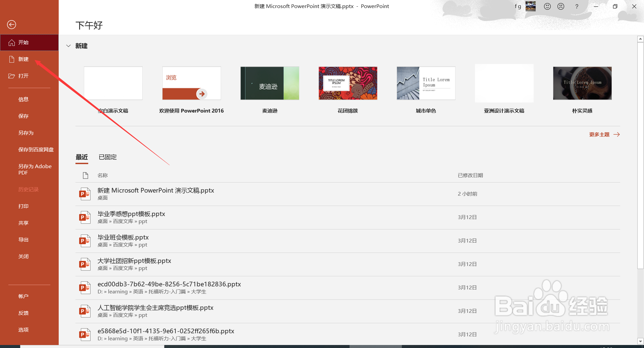Viewport: 644px width, 348px height.
Task: Minimize the PowerPoint window
Action: [x=596, y=6]
